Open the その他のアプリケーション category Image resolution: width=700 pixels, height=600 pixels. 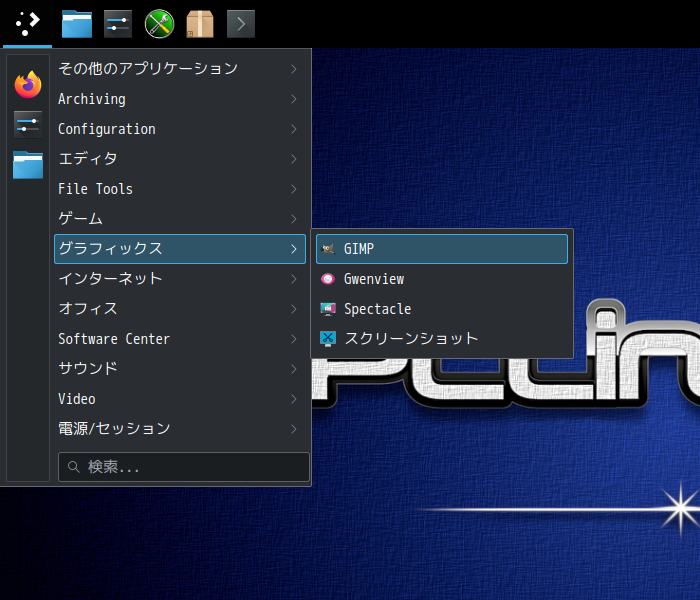click(180, 69)
